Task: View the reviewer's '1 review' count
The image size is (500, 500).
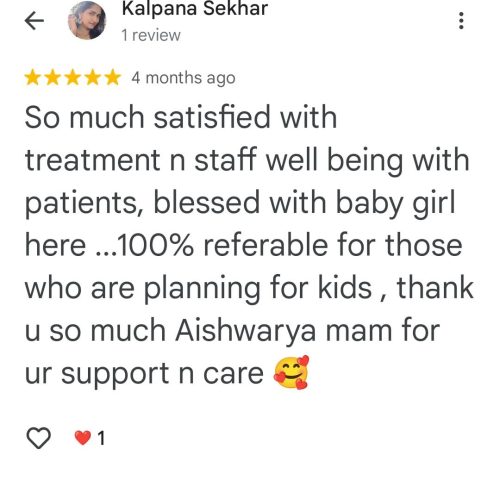Action: (x=151, y=35)
